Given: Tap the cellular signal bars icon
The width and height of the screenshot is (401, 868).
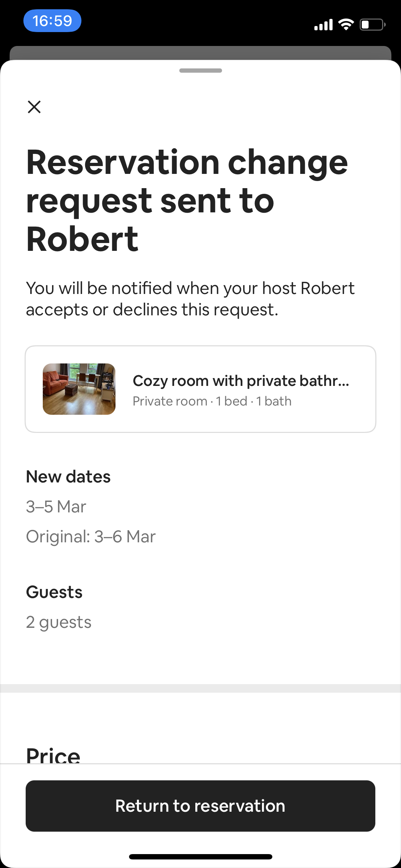Looking at the screenshot, I should [323, 25].
